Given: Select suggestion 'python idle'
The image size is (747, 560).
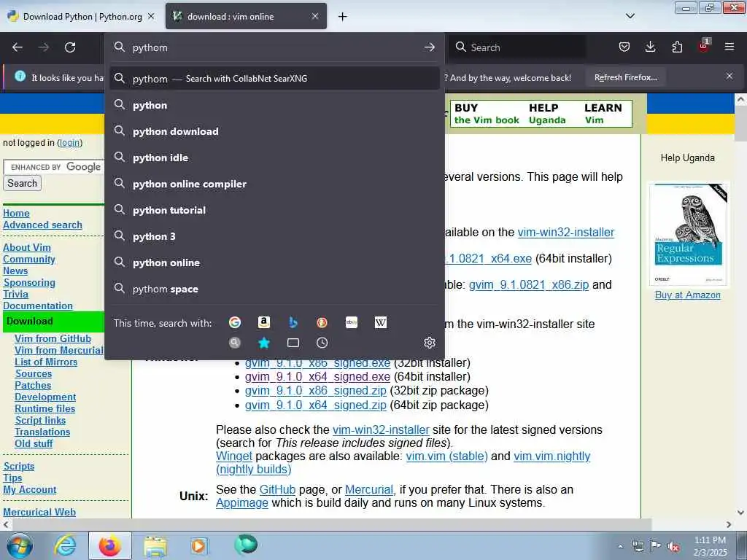Looking at the screenshot, I should [274, 157].
